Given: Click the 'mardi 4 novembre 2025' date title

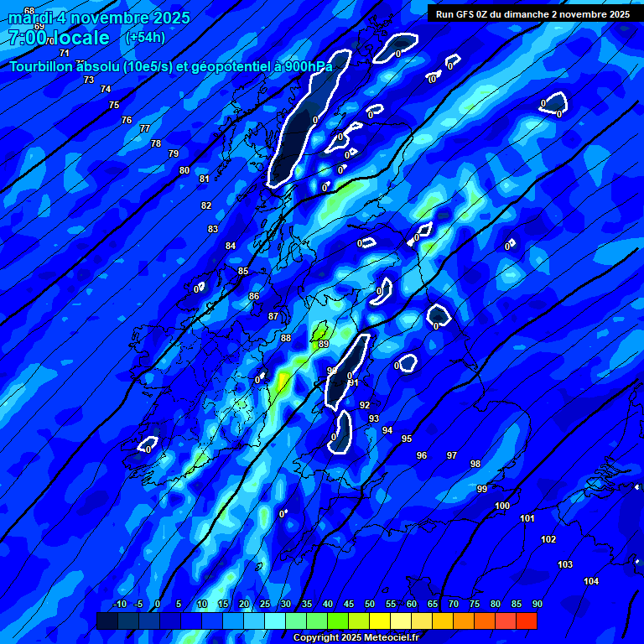Looking at the screenshot, I should (99, 18).
